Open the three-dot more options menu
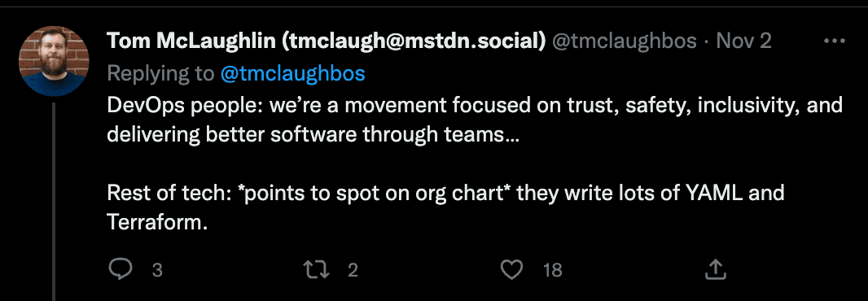 (835, 41)
